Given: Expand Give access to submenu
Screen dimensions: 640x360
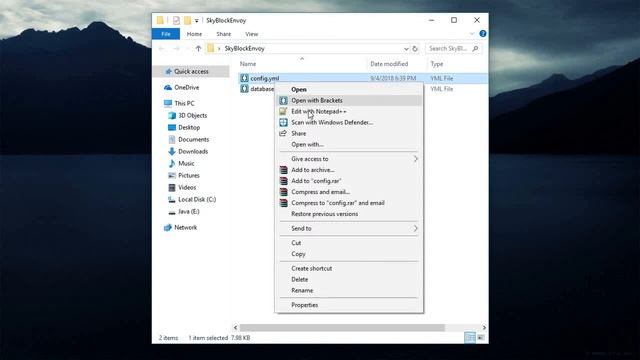Looking at the screenshot, I should point(349,159).
